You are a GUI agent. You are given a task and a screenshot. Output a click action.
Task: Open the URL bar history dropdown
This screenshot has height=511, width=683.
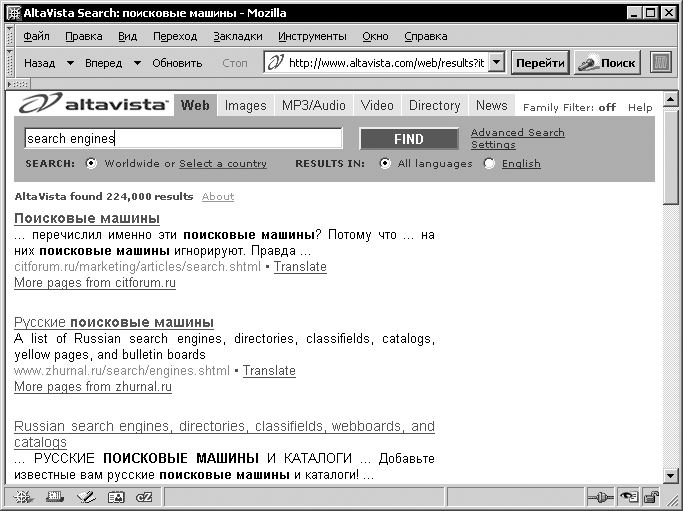coord(496,63)
